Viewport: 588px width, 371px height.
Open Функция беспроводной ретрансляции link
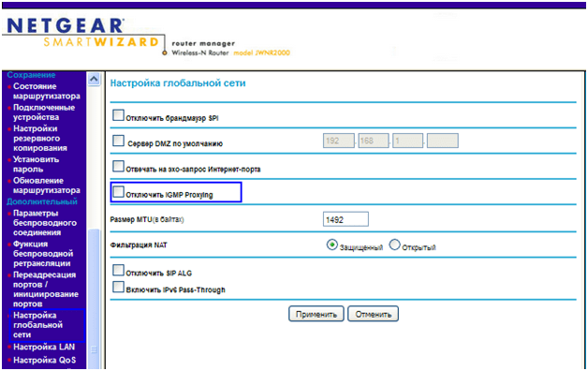coord(43,254)
